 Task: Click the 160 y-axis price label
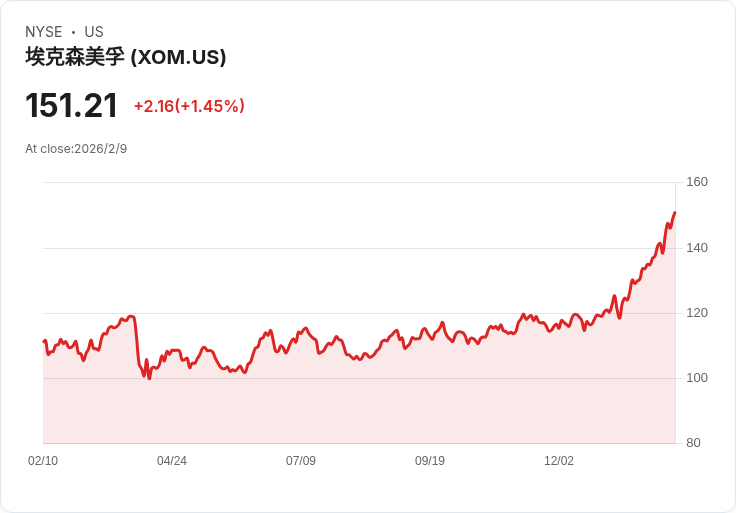(697, 182)
